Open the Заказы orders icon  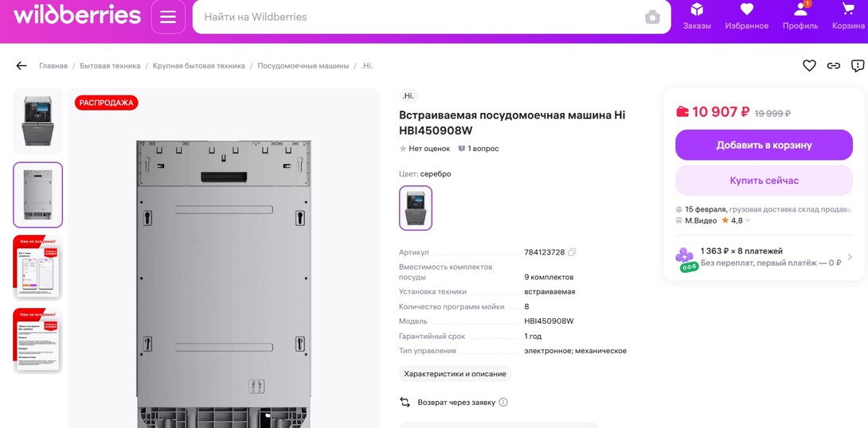click(697, 17)
